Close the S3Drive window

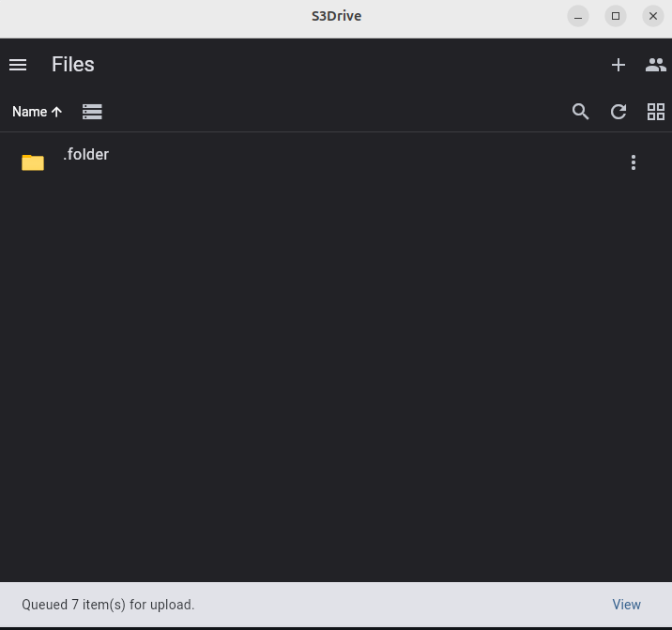pos(652,16)
